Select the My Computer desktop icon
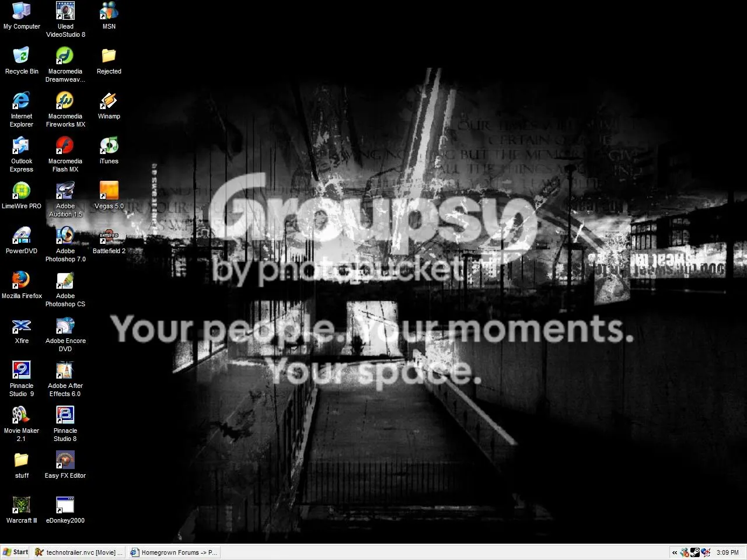Image resolution: width=747 pixels, height=560 pixels. click(22, 16)
